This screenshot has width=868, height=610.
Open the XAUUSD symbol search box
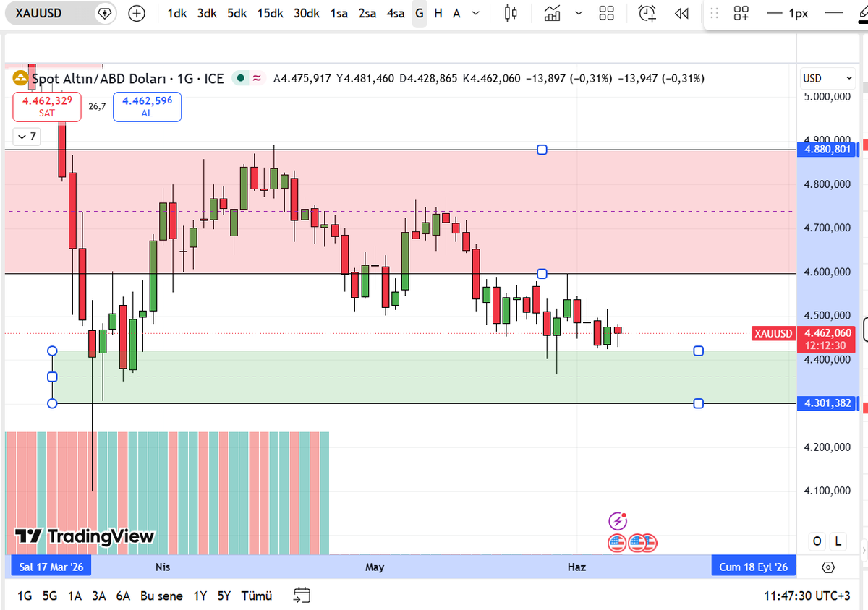pyautogui.click(x=49, y=13)
